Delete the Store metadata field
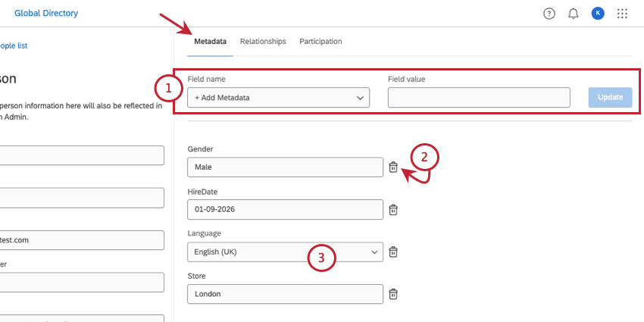The image size is (644, 322). tap(393, 294)
